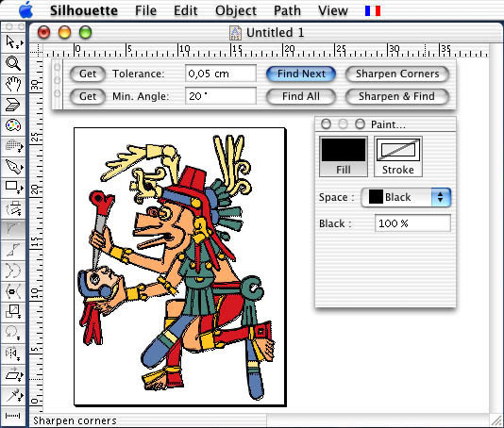This screenshot has width=504, height=428.
Task: Click the Find Next button
Action: [x=301, y=74]
